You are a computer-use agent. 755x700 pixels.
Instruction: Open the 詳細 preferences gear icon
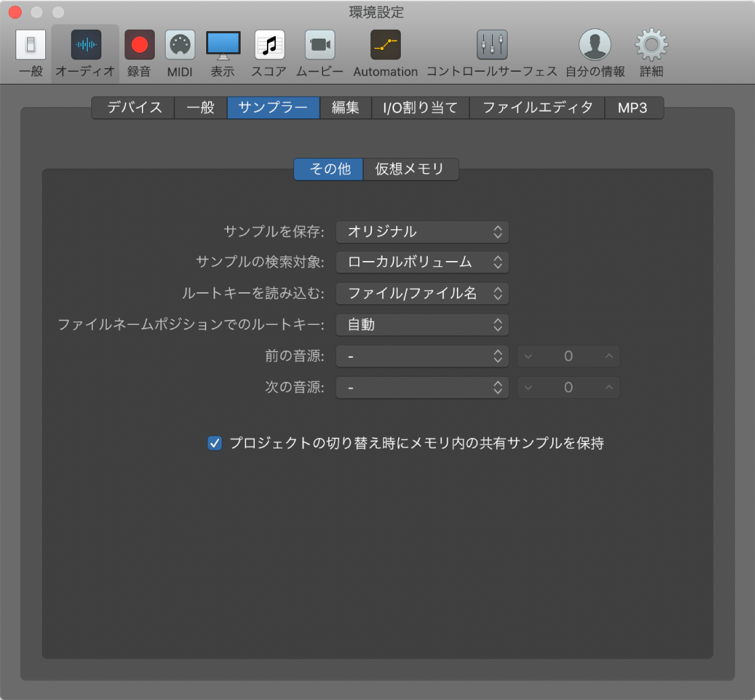coord(651,51)
